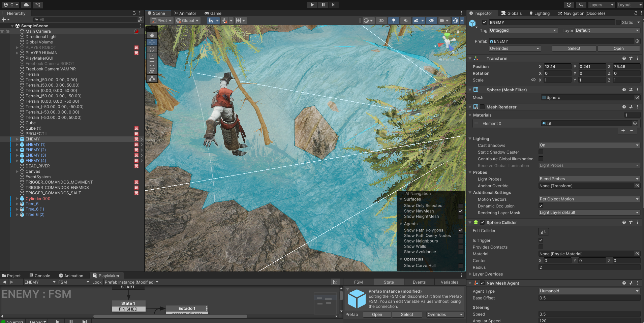Uncheck Show NavMesh in AI Navigation
644x323 pixels.
click(x=460, y=211)
